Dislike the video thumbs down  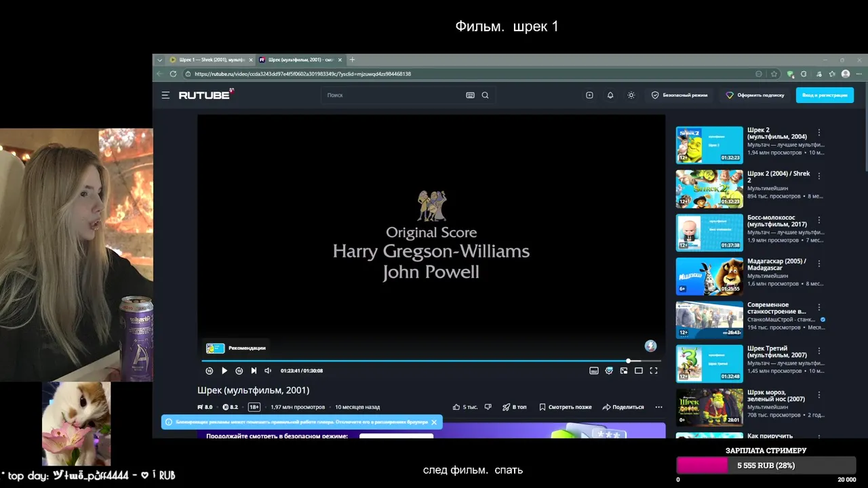point(488,407)
